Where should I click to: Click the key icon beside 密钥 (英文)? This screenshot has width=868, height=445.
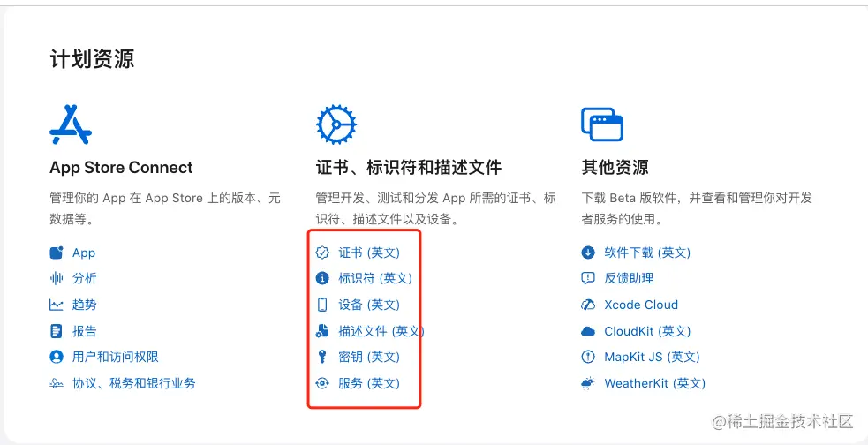pos(322,357)
